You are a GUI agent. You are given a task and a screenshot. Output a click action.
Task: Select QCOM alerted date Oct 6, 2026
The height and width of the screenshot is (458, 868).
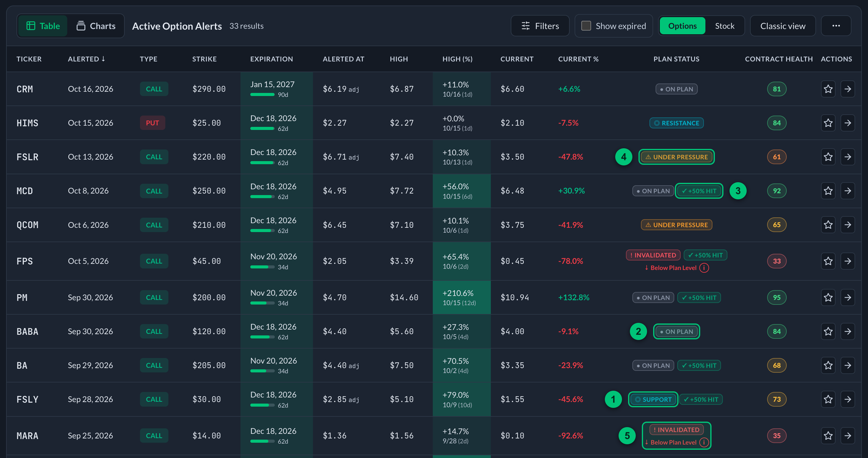[88, 225]
